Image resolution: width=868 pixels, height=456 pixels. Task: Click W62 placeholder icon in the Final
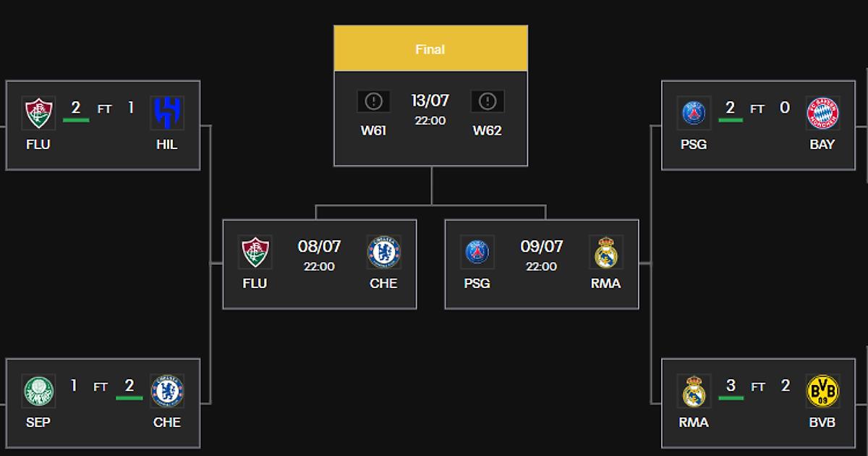[x=487, y=102]
